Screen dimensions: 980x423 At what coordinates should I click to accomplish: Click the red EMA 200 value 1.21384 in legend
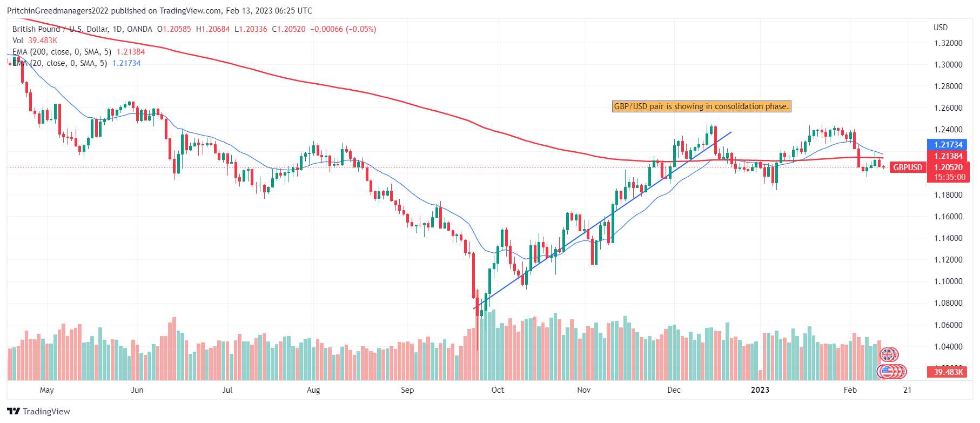pos(131,52)
